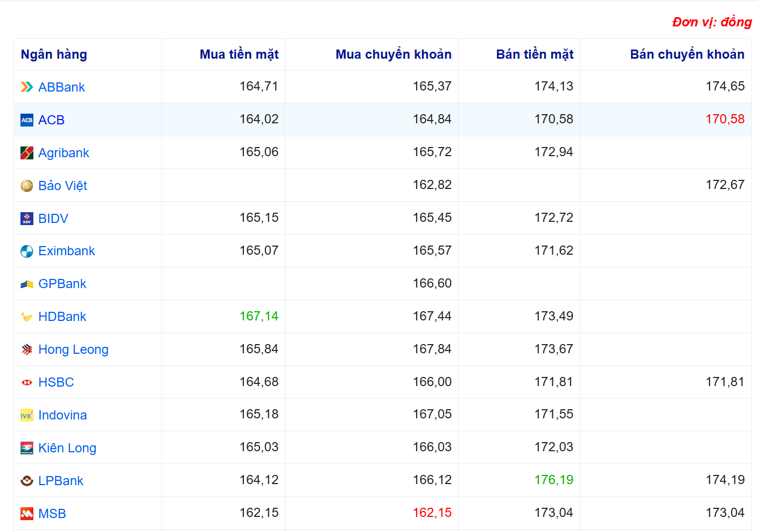Click the BIDV logo icon
The width and height of the screenshot is (758, 532).
point(27,219)
